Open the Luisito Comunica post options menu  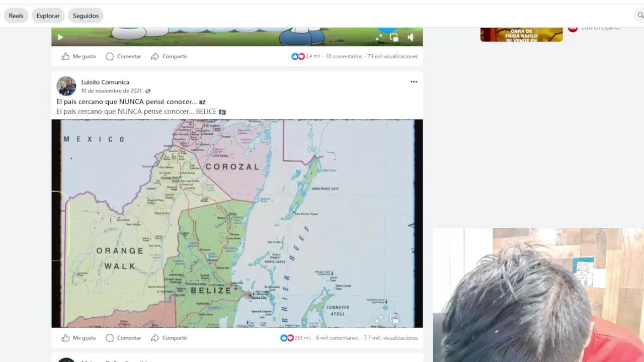click(x=414, y=82)
